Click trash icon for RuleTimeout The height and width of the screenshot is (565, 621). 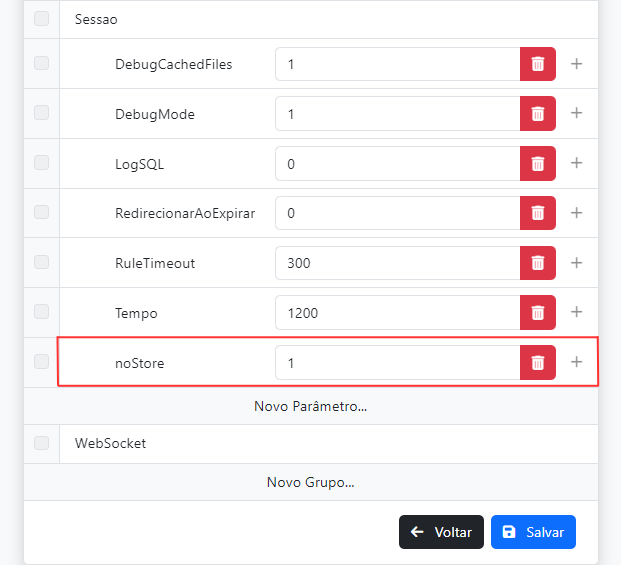(x=538, y=263)
